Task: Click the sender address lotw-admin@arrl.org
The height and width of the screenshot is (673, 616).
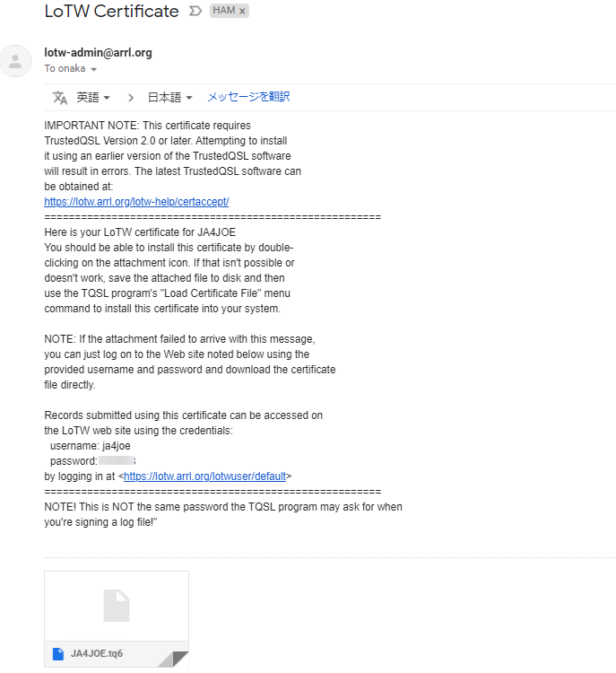Action: [x=99, y=52]
